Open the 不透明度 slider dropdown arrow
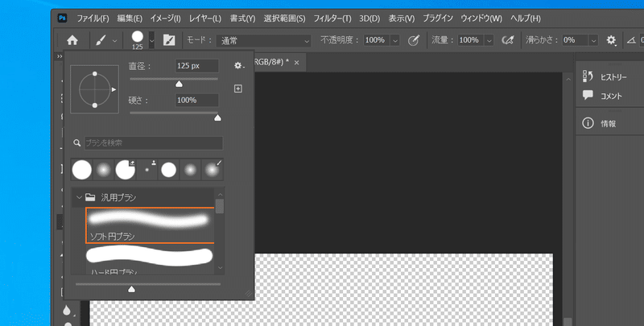 [x=395, y=40]
